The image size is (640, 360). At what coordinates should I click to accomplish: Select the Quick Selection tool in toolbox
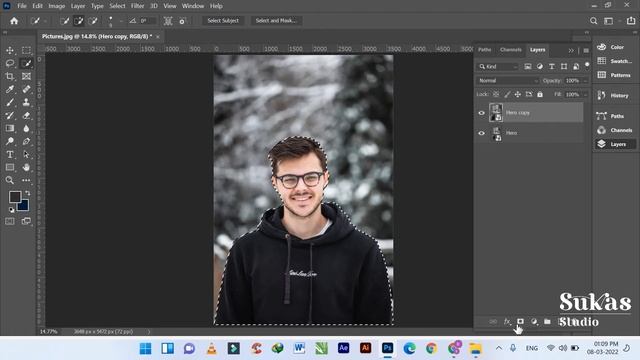tap(26, 63)
